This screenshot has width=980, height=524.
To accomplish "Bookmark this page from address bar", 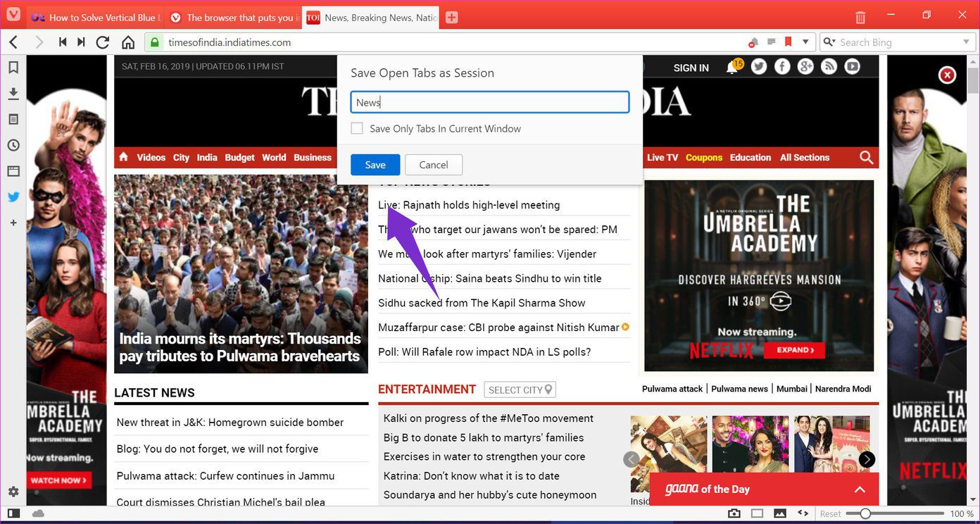I will tap(788, 42).
